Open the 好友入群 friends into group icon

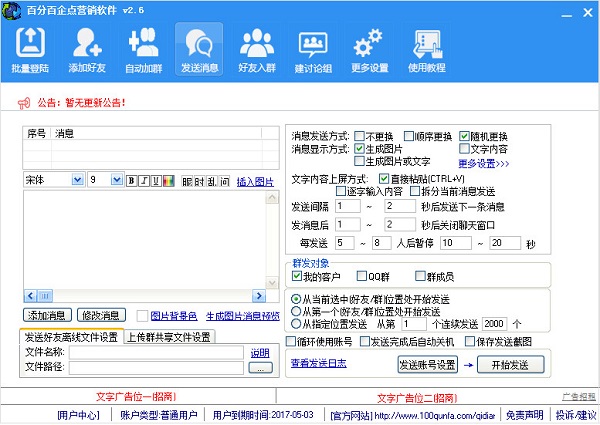pos(257,50)
